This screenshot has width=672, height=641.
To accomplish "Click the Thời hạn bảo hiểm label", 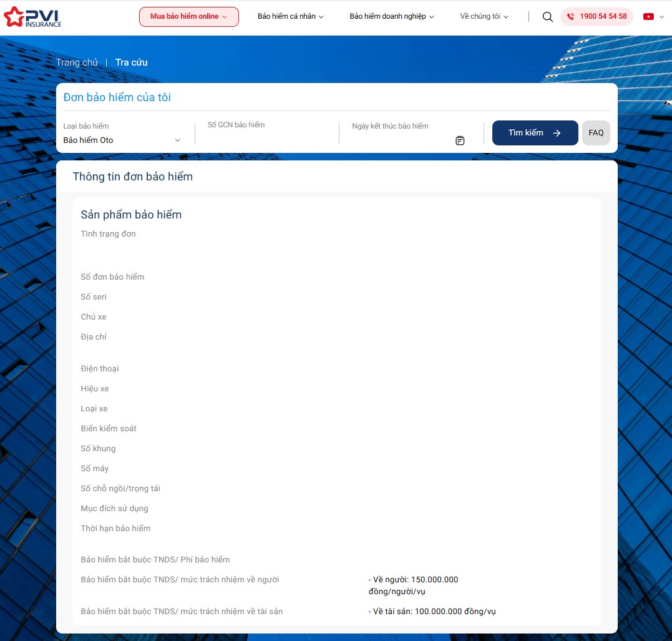I will tap(115, 528).
